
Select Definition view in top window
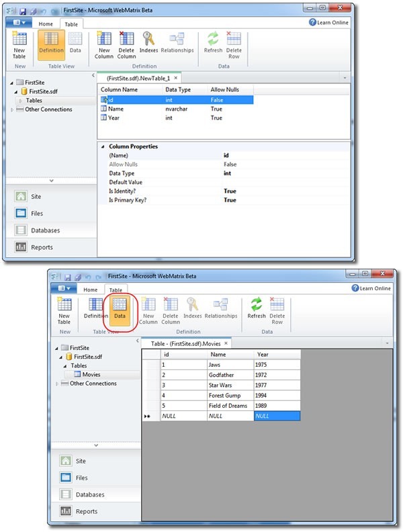(x=51, y=45)
